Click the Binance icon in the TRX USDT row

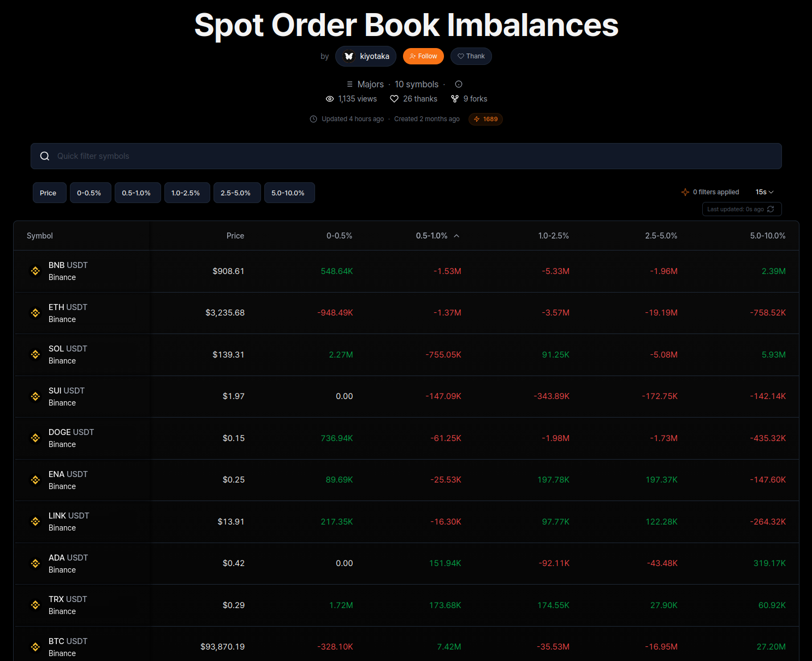tap(35, 605)
